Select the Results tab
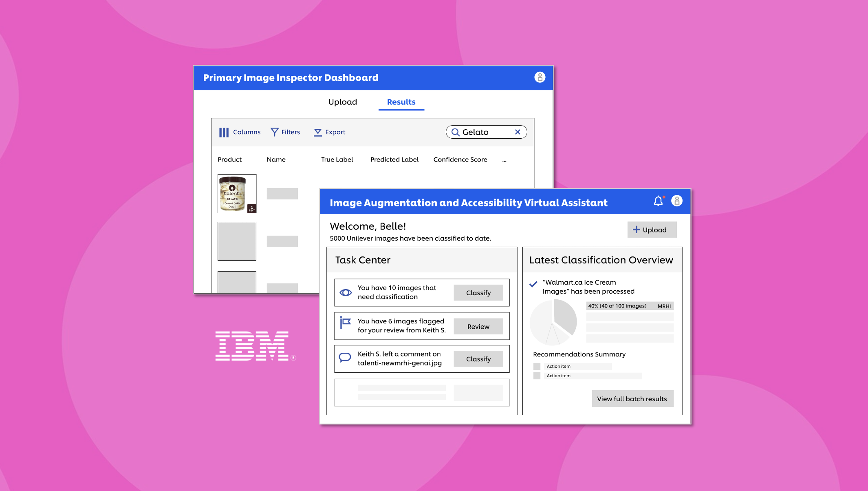Viewport: 868px width, 491px height. tap(401, 102)
